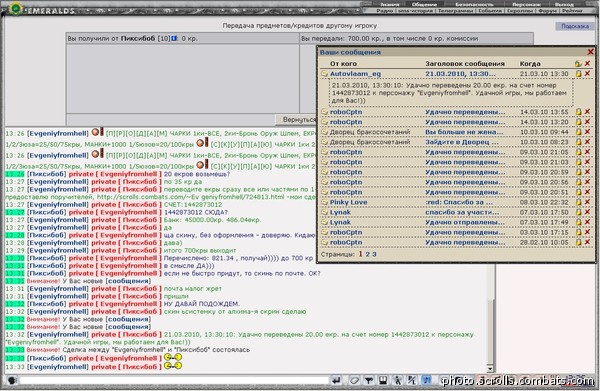Click chat line 'НУ ДАВАЙ ПОДОЖДЕМ.'

[202, 304]
